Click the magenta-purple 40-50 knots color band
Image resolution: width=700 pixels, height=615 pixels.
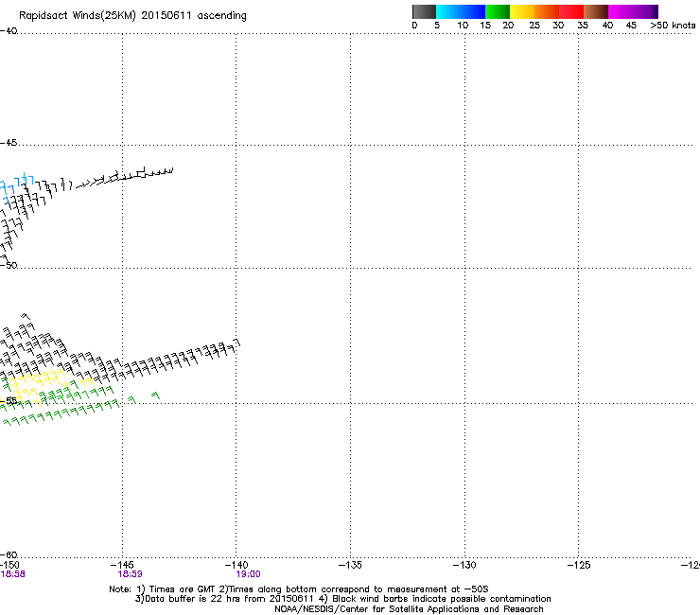point(633,11)
